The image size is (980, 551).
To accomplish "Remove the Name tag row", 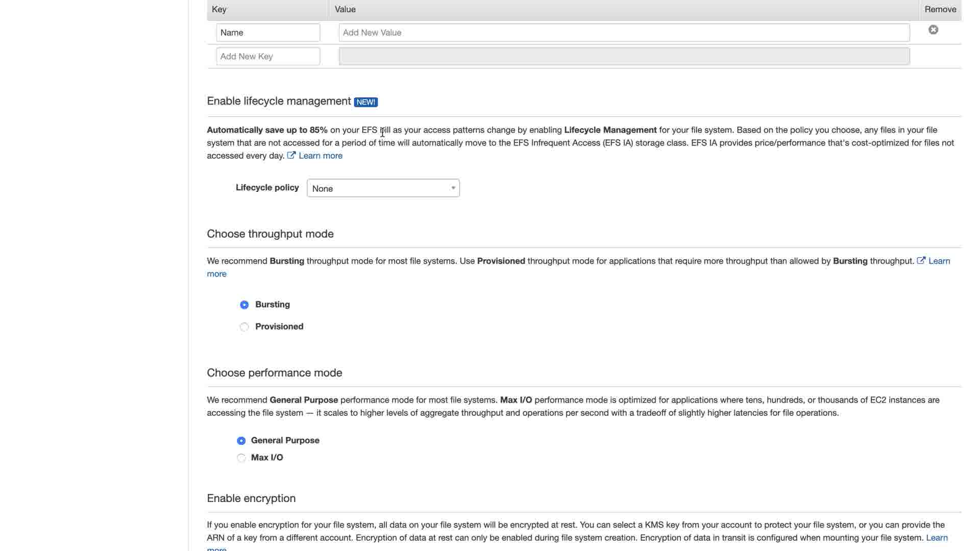I will click(x=933, y=30).
